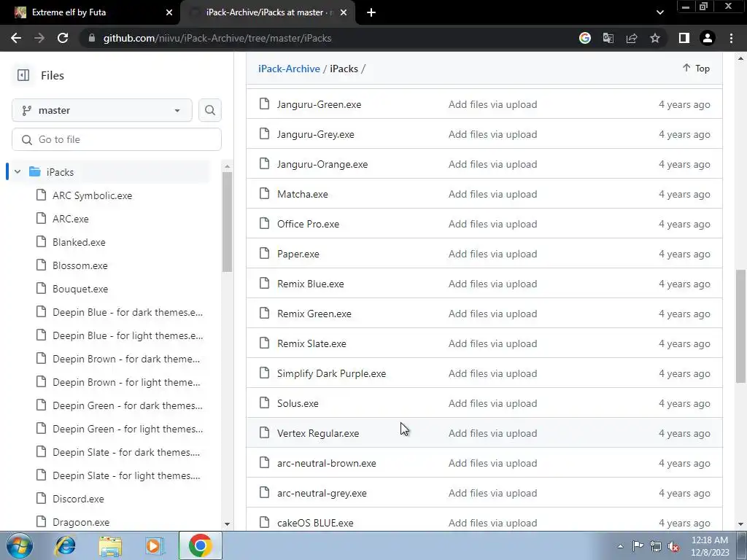This screenshot has height=560, width=747.
Task: Jump to Top of file list
Action: pyautogui.click(x=696, y=69)
